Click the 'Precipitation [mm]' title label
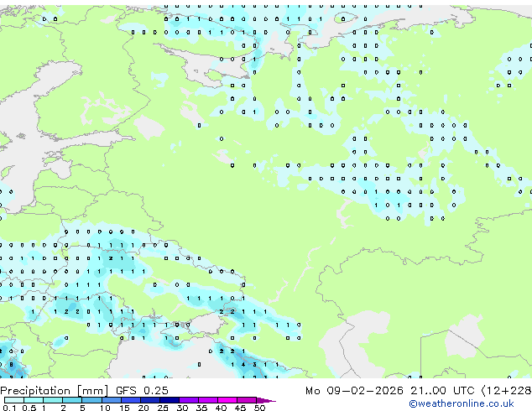This screenshot has height=411, width=532. click(55, 391)
